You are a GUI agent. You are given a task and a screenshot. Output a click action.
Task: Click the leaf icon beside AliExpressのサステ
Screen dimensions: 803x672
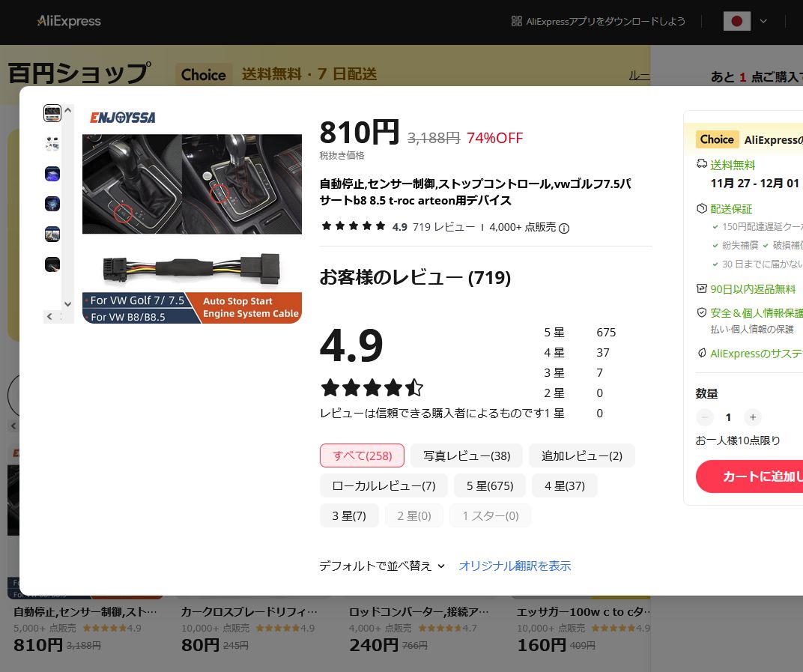pos(702,353)
